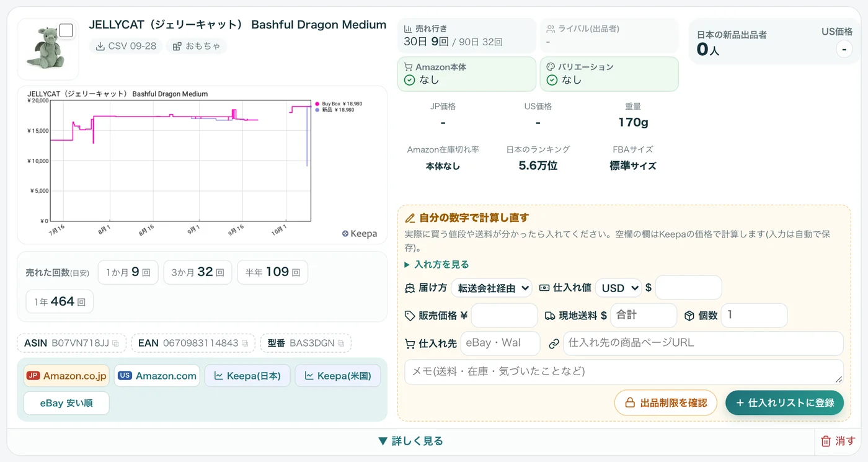Viewport: 868px width, 462px height.
Task: Click the 半年 109回 sales count chip
Action: 273,272
